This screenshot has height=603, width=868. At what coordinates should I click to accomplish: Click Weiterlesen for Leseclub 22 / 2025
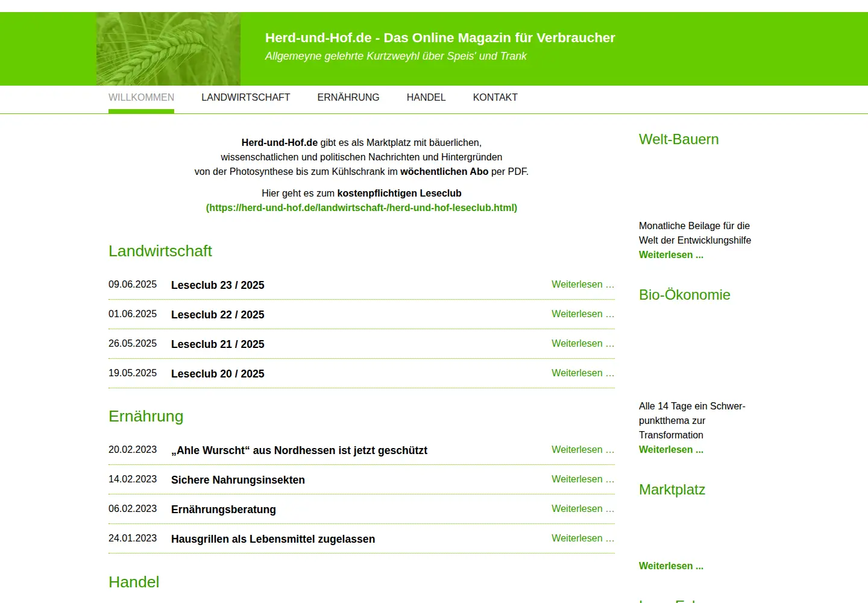tap(583, 314)
